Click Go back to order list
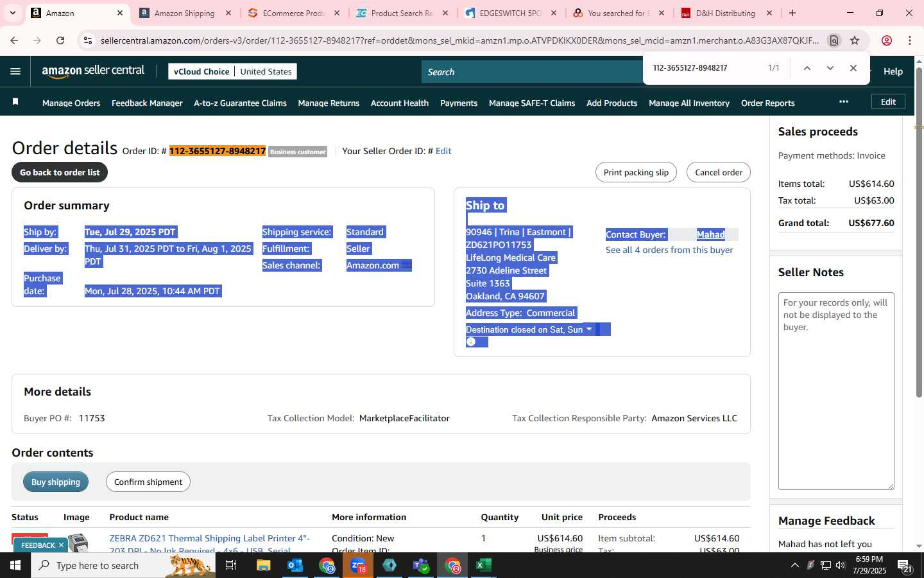This screenshot has width=924, height=578. click(x=60, y=172)
